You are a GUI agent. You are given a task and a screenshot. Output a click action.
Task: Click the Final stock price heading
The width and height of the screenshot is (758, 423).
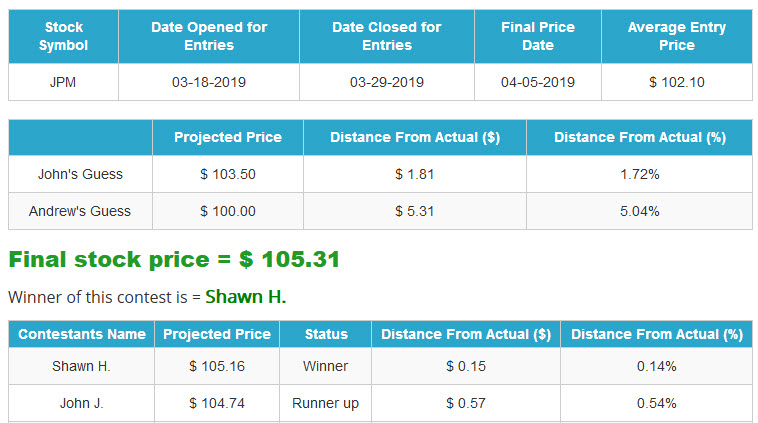point(174,260)
